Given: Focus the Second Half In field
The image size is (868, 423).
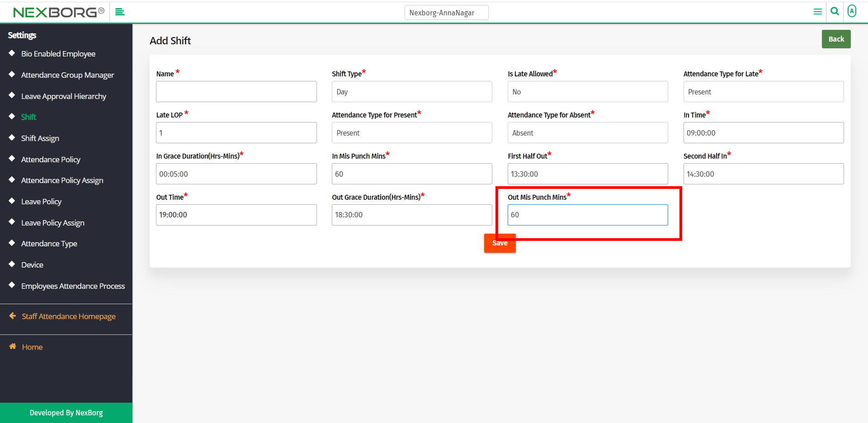Looking at the screenshot, I should tap(763, 174).
